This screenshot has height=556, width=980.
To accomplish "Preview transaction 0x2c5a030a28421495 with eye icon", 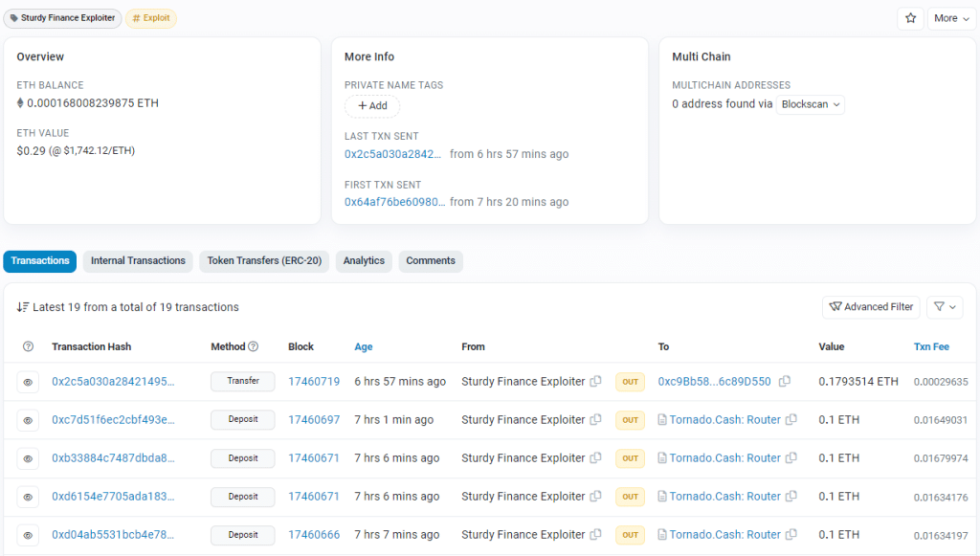I will point(28,383).
